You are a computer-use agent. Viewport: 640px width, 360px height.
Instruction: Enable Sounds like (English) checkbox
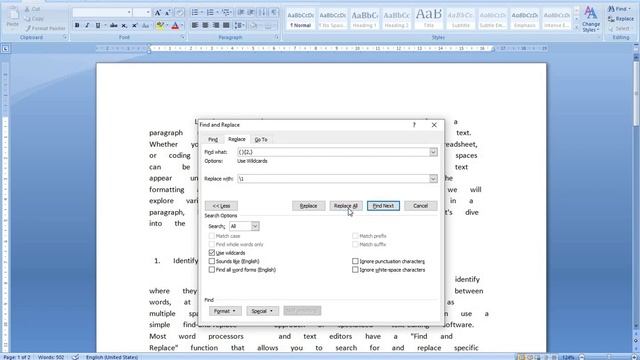[211, 261]
